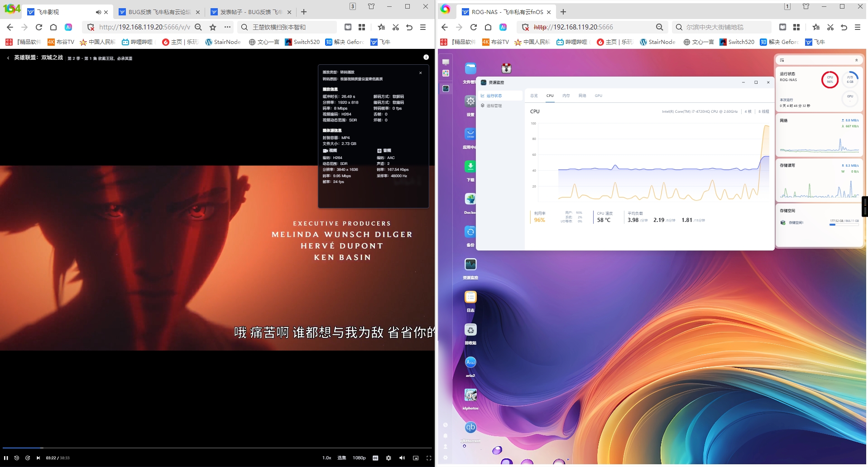Open left browser three-dot address menu
This screenshot has height=467, width=868.
point(228,27)
